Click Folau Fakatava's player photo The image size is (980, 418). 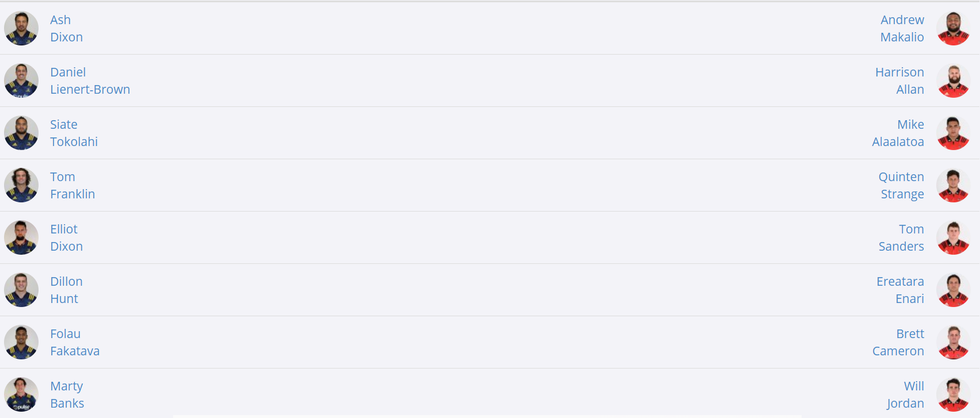point(21,342)
